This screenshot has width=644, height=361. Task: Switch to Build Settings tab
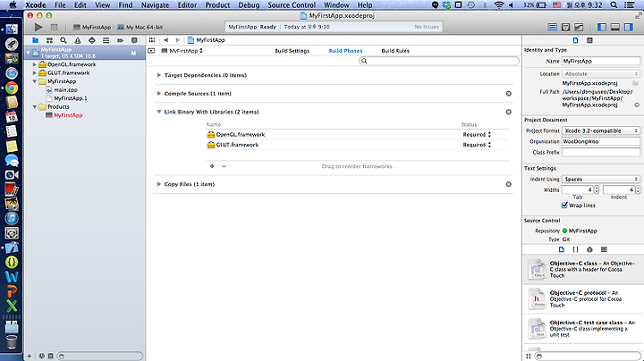tap(292, 51)
